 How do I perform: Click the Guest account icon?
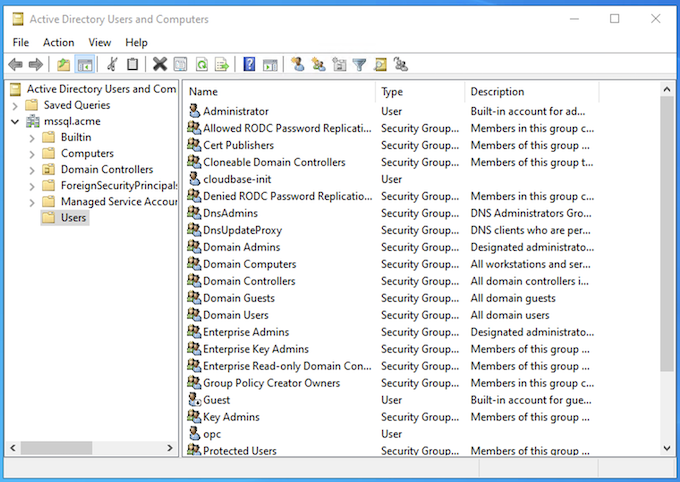[195, 400]
